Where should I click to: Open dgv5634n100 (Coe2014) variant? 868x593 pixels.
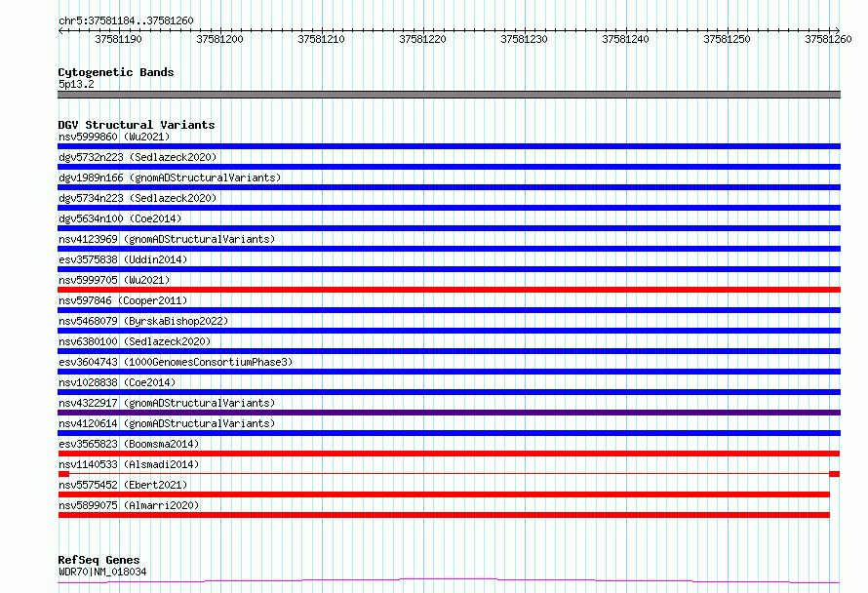(120, 218)
